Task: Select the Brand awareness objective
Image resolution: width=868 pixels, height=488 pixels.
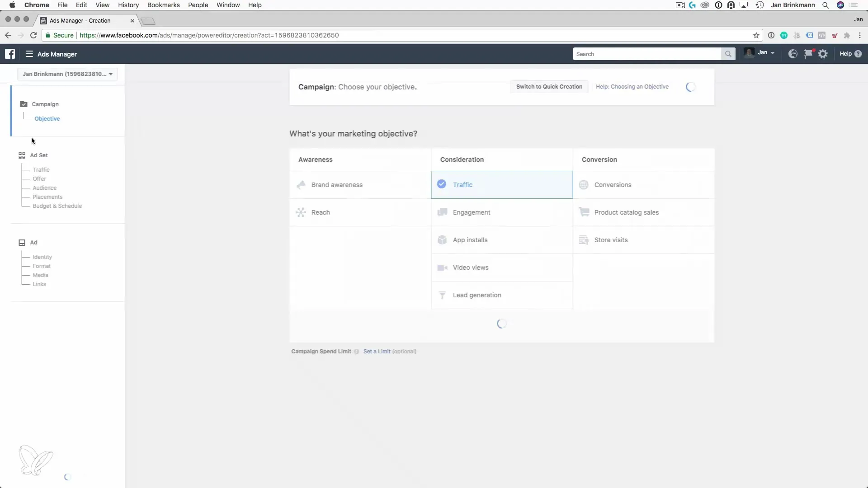Action: coord(360,185)
